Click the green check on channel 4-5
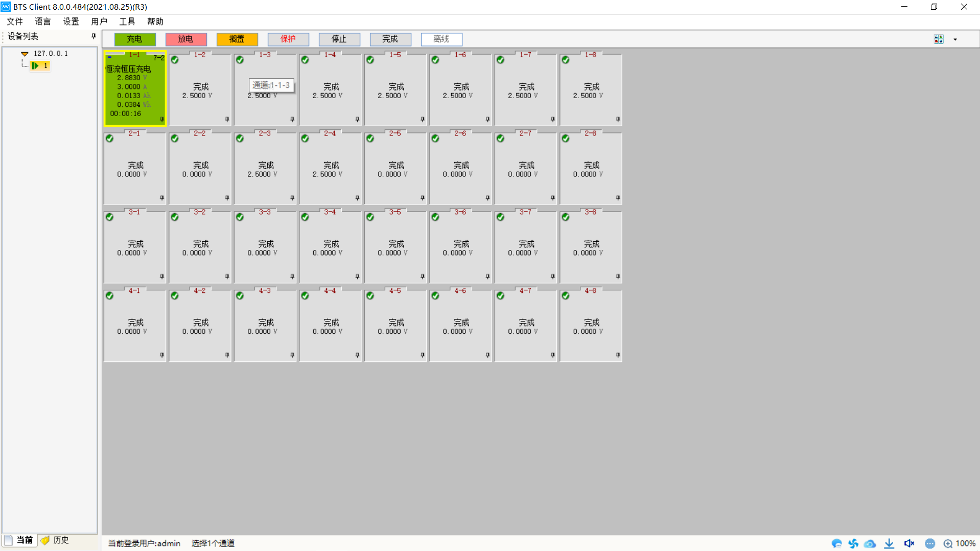 pos(370,296)
